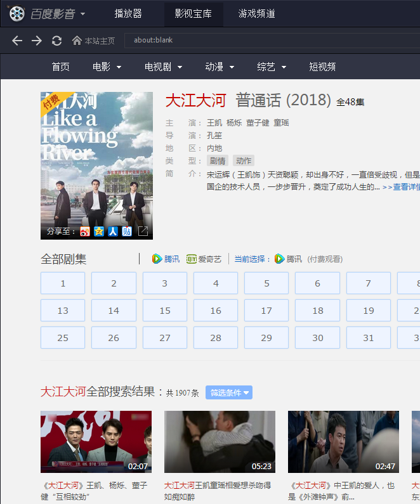This screenshot has width=420, height=504.
Task: Play episode 29
Action: pyautogui.click(x=266, y=338)
